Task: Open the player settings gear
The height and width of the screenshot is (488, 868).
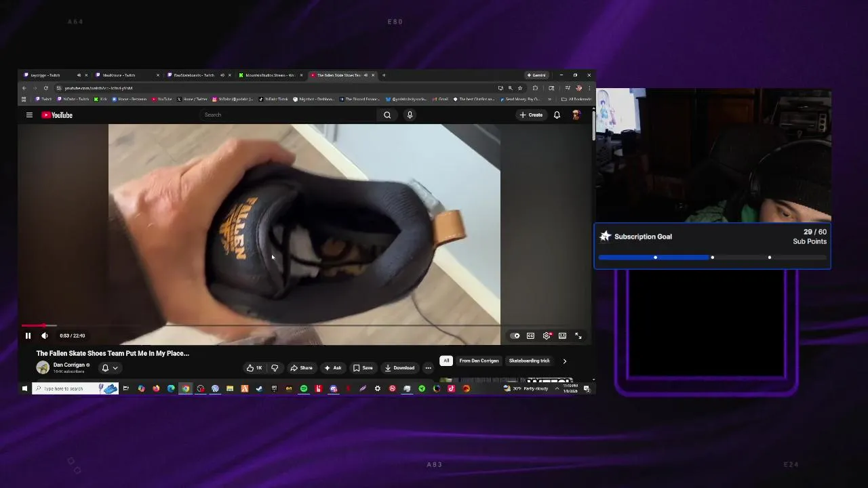Action: click(x=547, y=335)
